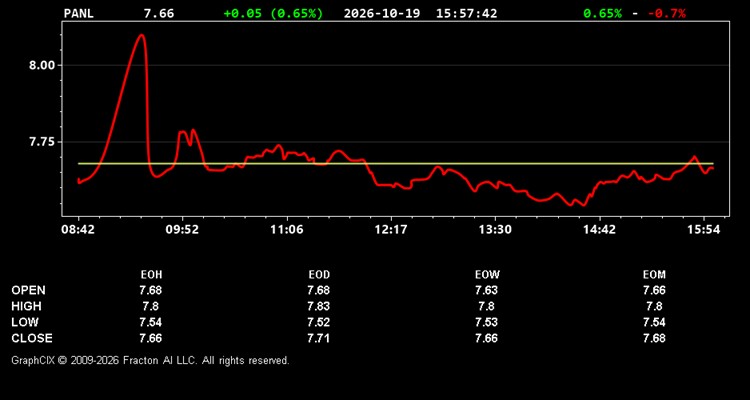Select EOH HIGH value 7.8
The width and height of the screenshot is (750, 400).
click(x=151, y=306)
